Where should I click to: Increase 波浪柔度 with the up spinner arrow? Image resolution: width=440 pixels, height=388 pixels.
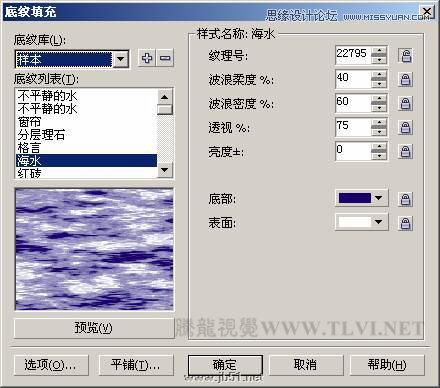tap(379, 75)
